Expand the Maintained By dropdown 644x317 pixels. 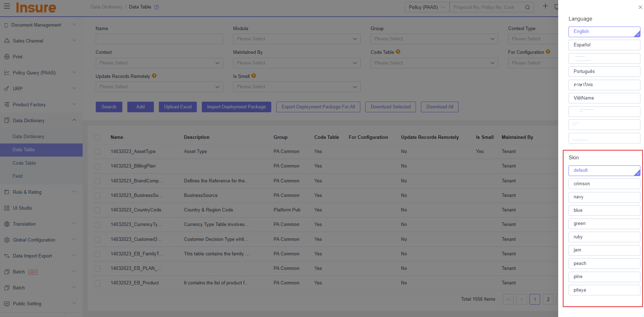coord(296,63)
